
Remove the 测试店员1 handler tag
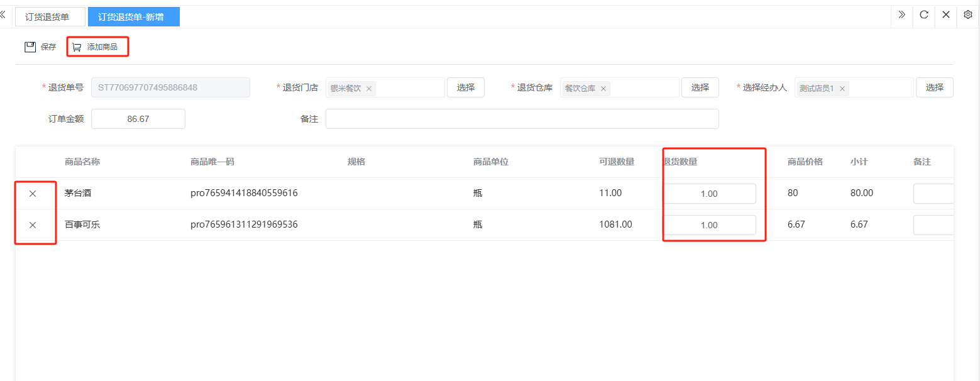pyautogui.click(x=842, y=89)
